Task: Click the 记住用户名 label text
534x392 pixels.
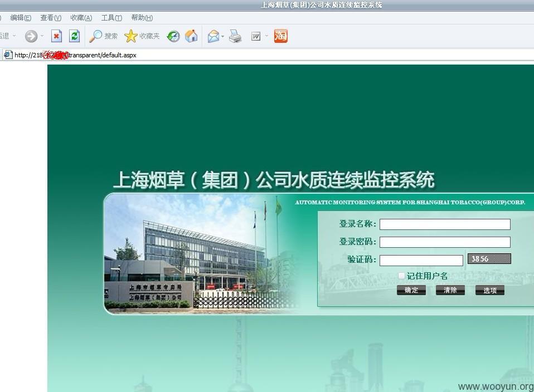Action: pyautogui.click(x=427, y=276)
